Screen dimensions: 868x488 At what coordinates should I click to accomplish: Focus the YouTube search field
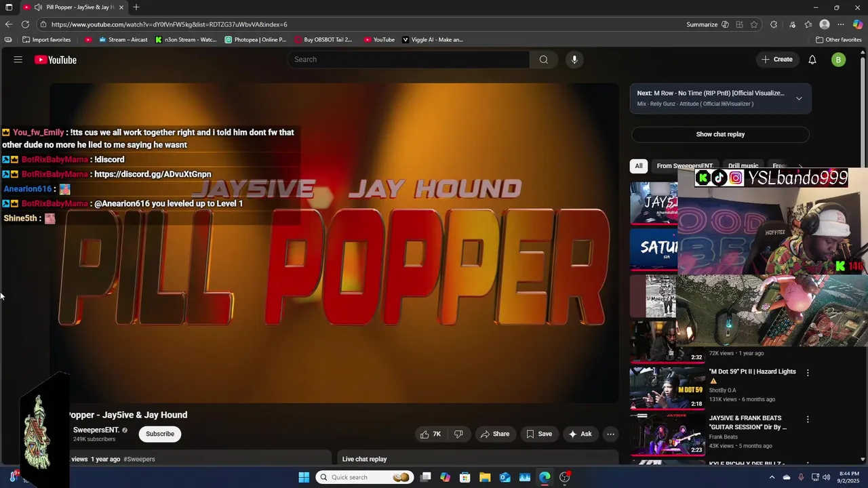click(x=409, y=60)
